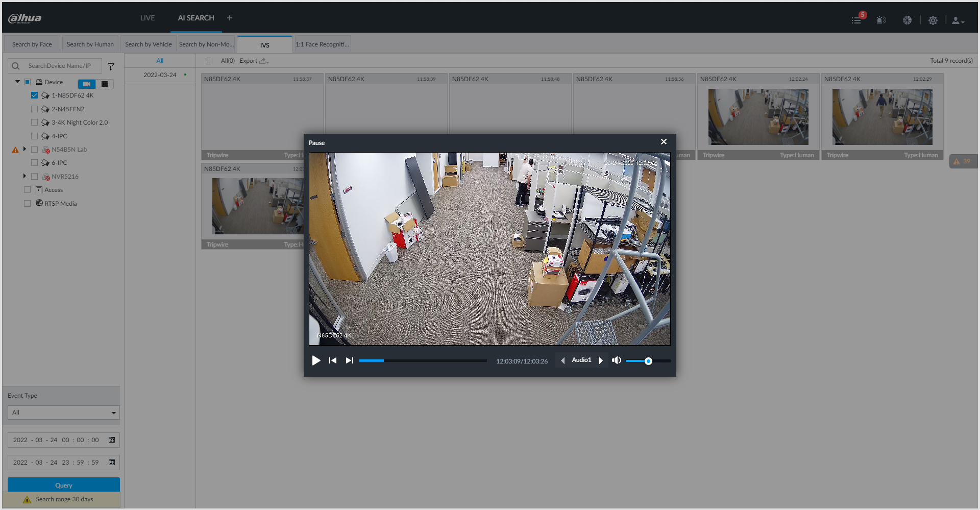Screen dimensions: 980x510
Task: Open the Event Type dropdown
Action: [64, 412]
